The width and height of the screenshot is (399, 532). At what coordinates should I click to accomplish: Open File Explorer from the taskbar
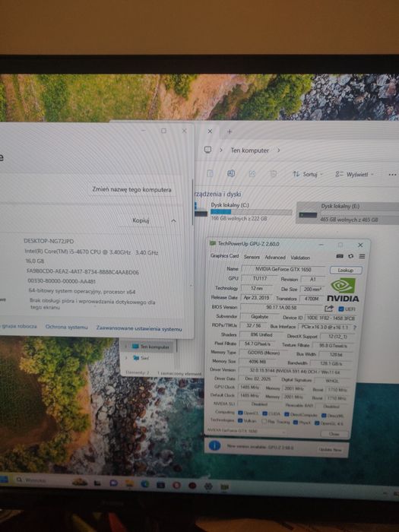[x=129, y=483]
